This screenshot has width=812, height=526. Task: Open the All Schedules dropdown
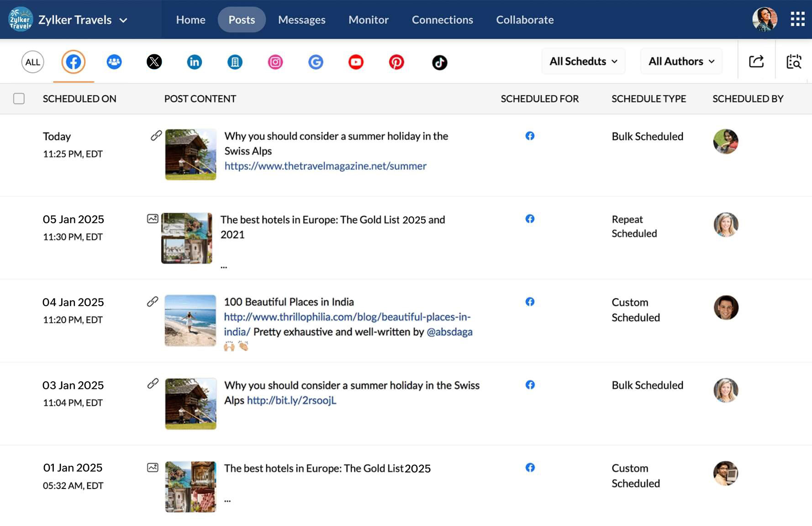coord(583,61)
